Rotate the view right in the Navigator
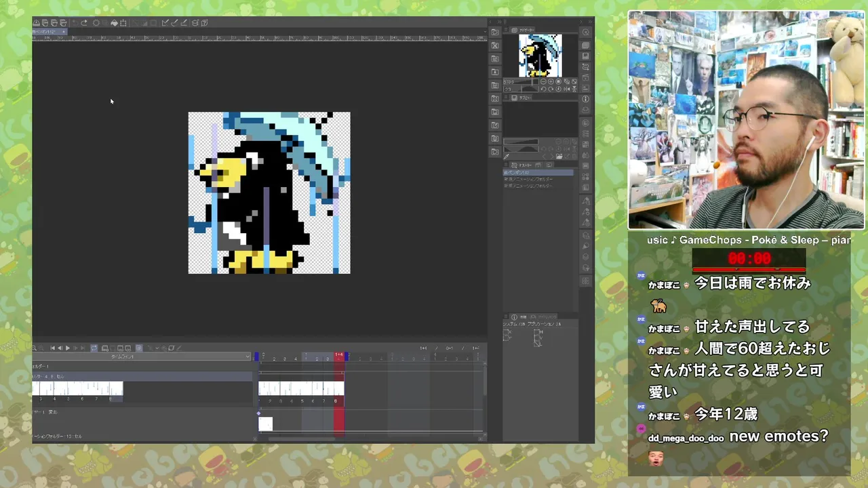Image resolution: width=868 pixels, height=488 pixels. [551, 89]
